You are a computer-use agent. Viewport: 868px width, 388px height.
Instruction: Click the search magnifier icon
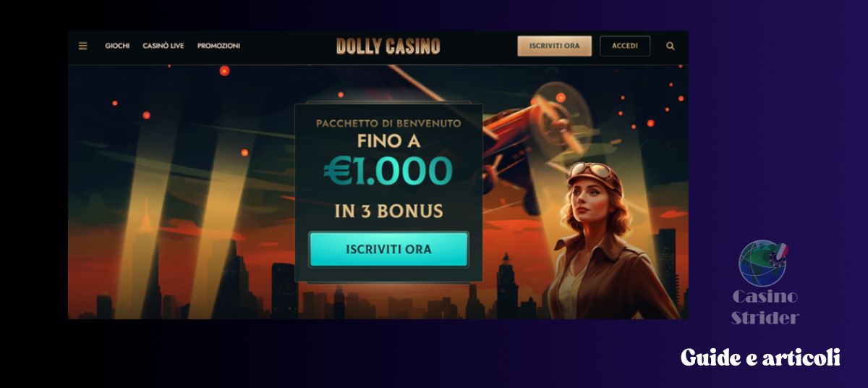[x=670, y=46]
